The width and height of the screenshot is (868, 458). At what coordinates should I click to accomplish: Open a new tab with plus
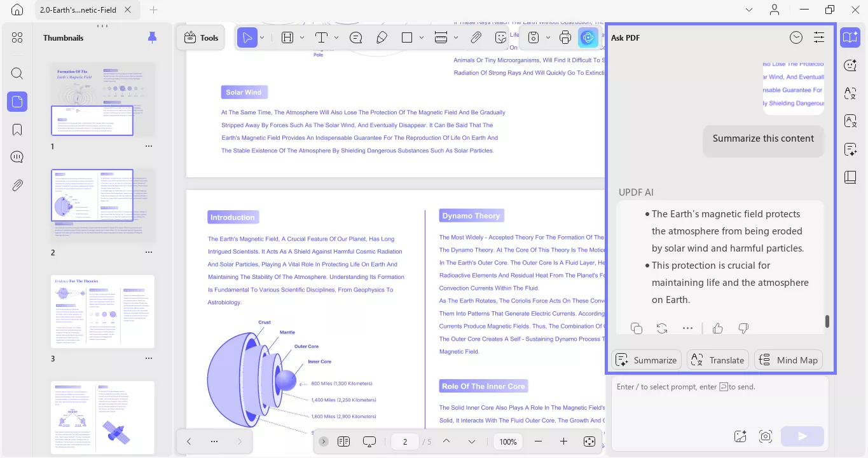click(153, 10)
